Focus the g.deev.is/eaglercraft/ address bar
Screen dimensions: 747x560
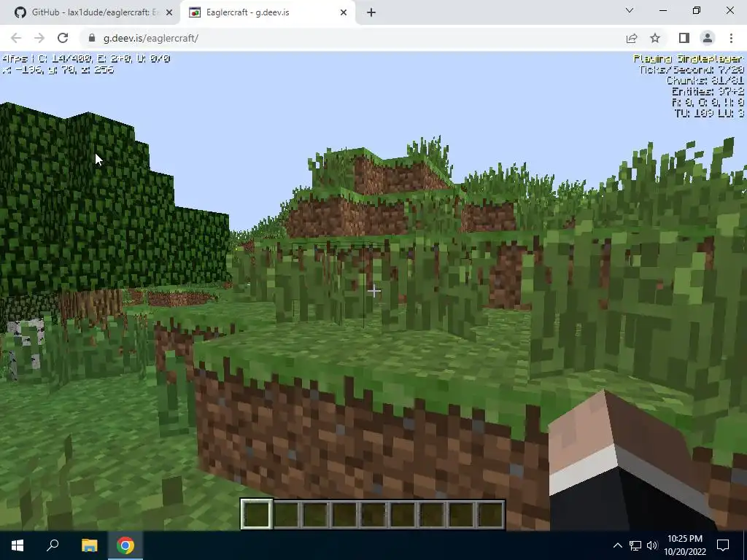pos(352,38)
